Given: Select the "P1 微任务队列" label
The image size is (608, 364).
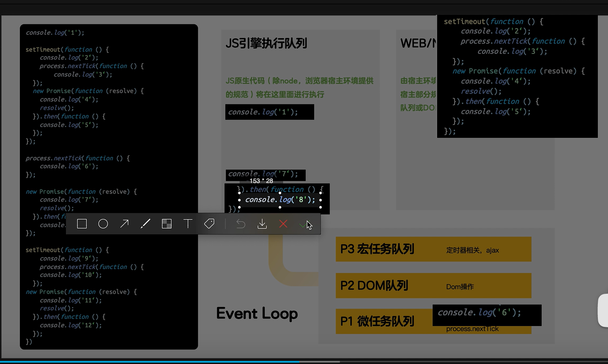Looking at the screenshot, I should pyautogui.click(x=377, y=321).
